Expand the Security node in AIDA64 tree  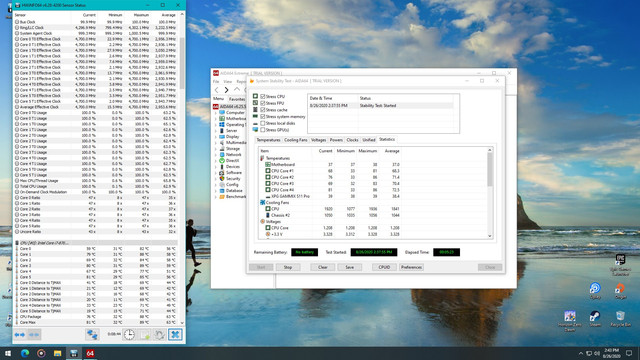tap(216, 178)
